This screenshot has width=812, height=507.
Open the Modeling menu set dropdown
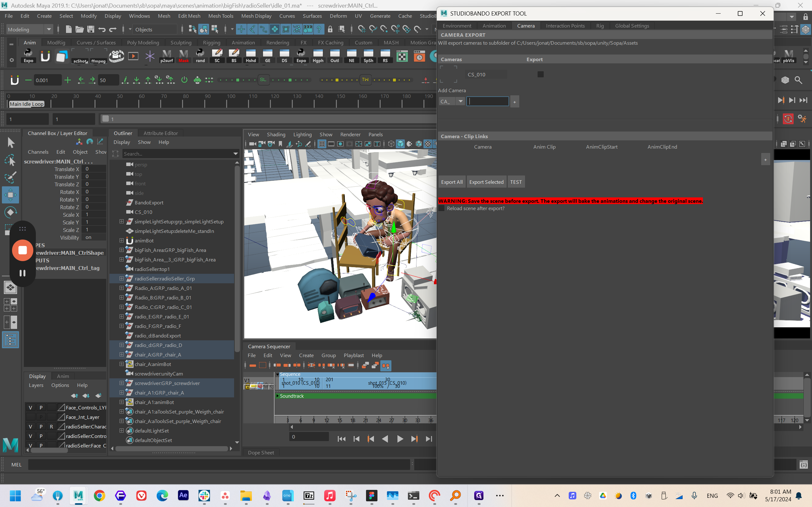click(49, 29)
